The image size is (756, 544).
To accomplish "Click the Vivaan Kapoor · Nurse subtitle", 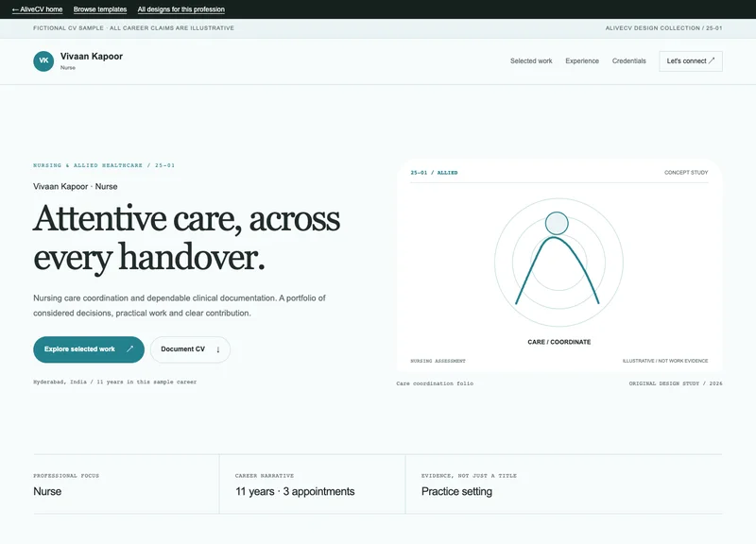I will [76, 186].
